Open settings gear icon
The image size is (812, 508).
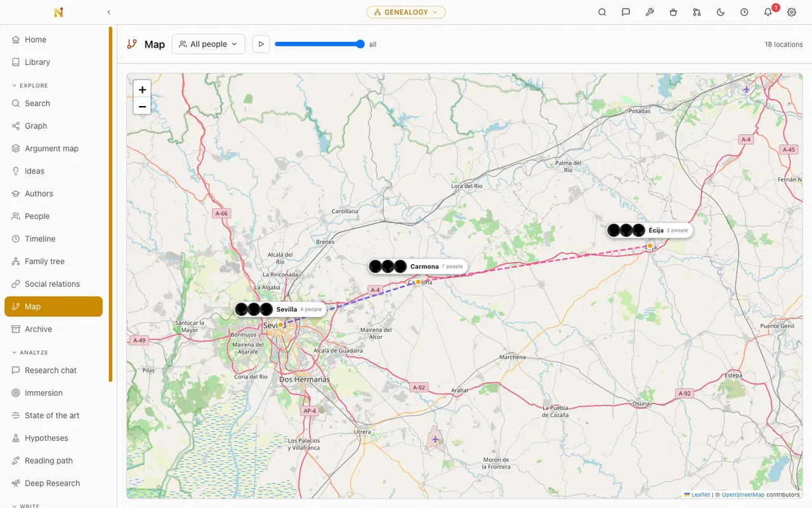point(792,12)
